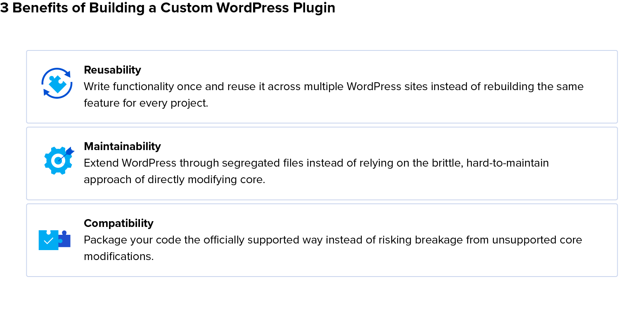Click the white bullseye center of the gear
Image resolution: width=644 pixels, height=315 pixels.
point(58,161)
